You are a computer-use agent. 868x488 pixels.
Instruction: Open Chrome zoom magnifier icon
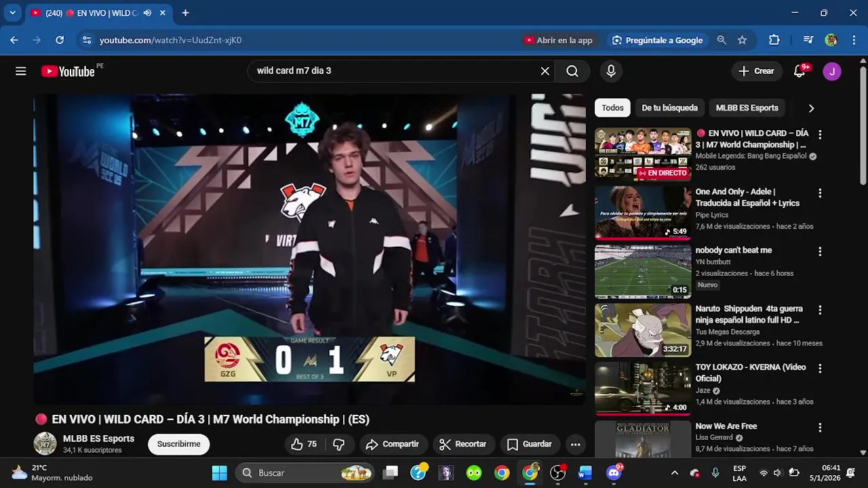[722, 40]
